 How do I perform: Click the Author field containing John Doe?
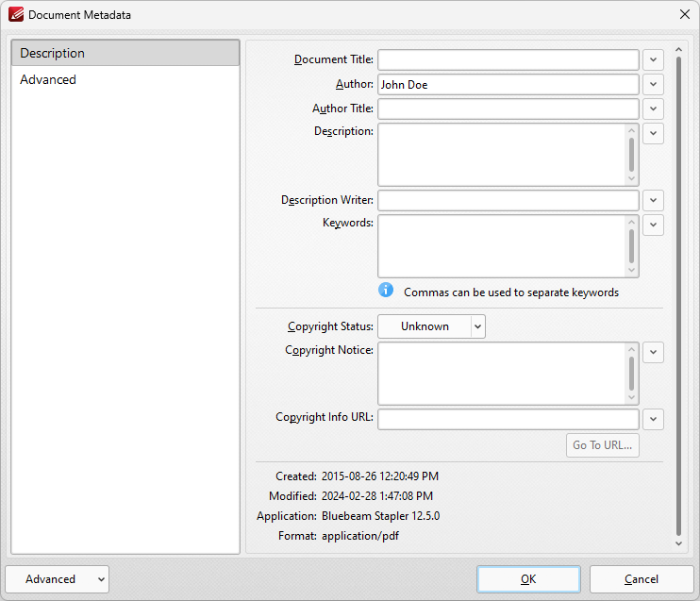click(508, 84)
